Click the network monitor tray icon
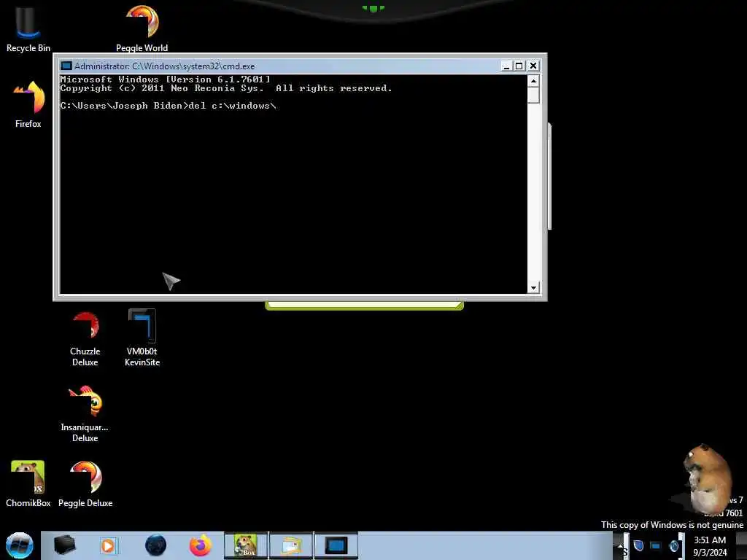747x560 pixels. click(656, 545)
